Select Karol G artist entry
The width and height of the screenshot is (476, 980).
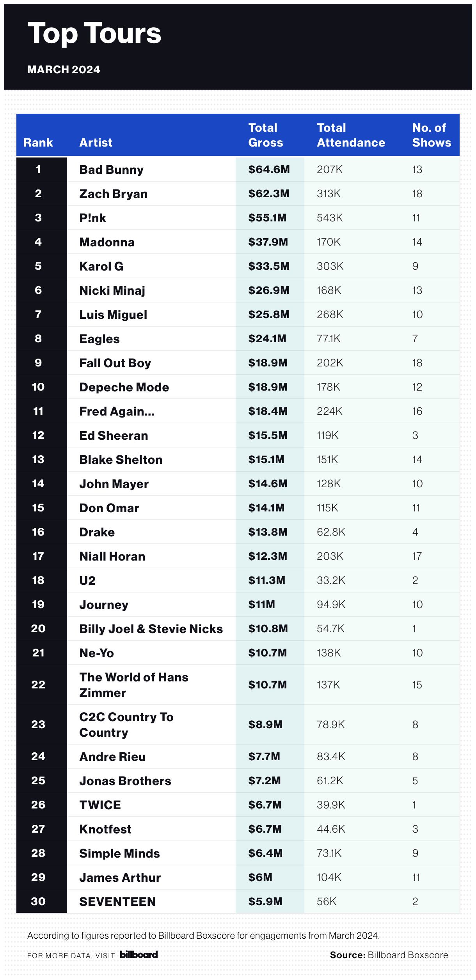[x=101, y=266]
